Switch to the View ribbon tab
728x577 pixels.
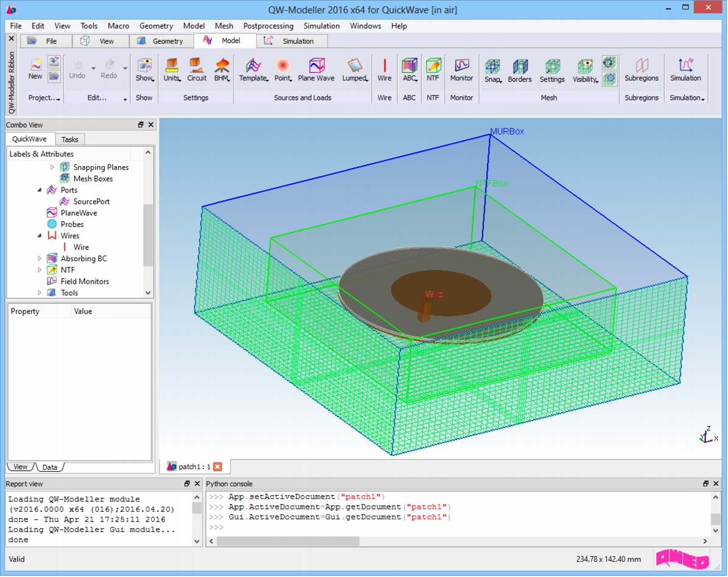(100, 41)
